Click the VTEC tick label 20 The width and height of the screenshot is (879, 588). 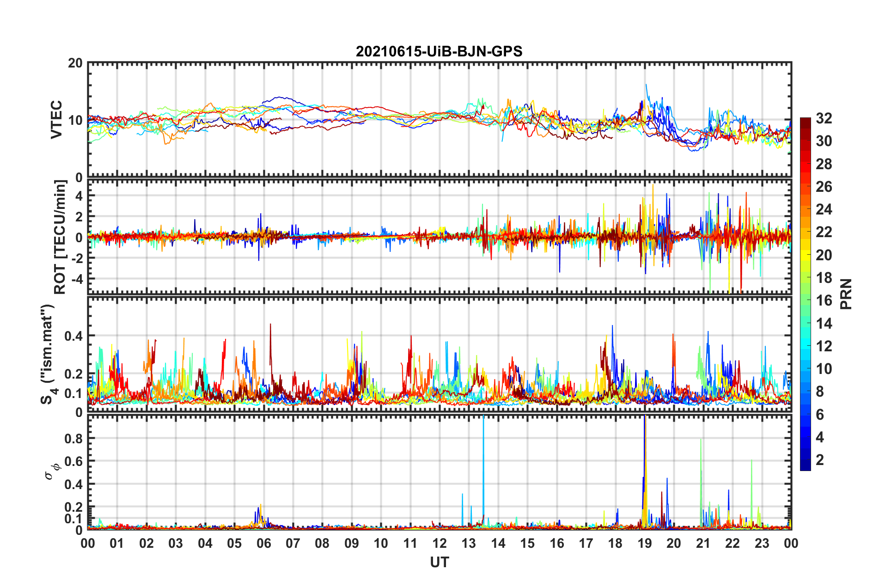point(75,63)
